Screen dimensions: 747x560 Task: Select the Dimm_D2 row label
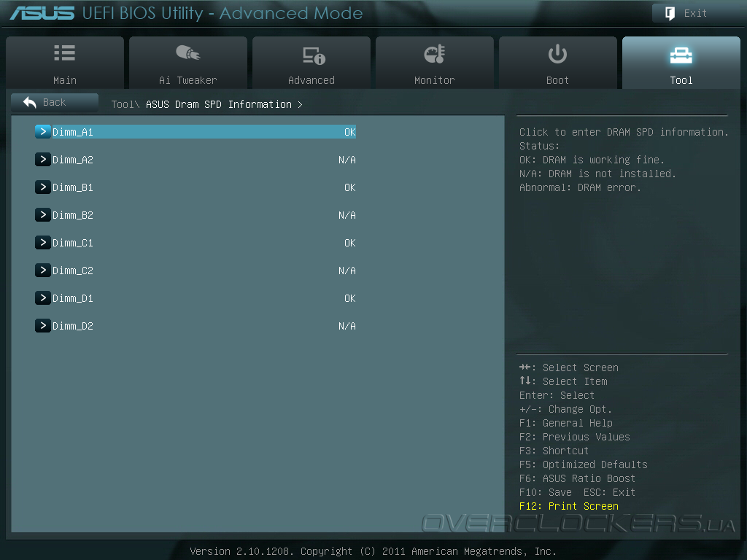73,326
